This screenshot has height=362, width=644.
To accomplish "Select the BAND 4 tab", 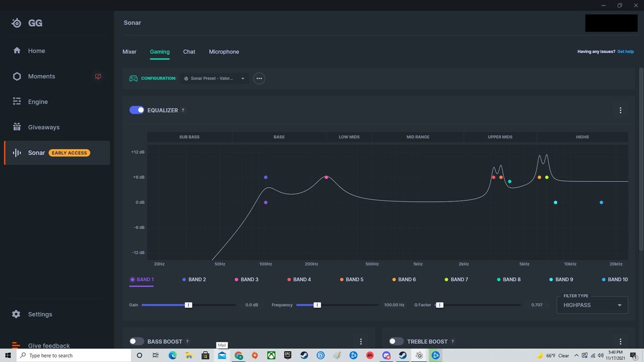I will pos(299,279).
